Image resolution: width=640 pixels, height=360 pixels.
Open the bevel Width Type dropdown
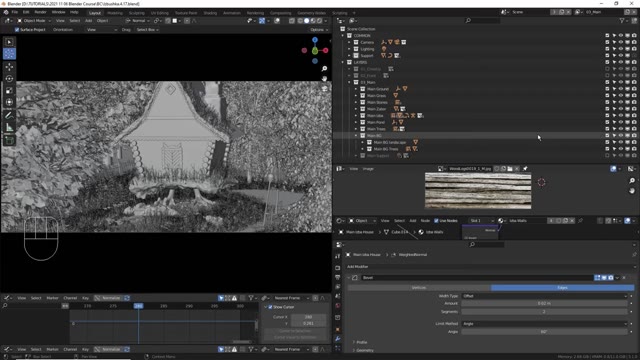click(x=544, y=296)
